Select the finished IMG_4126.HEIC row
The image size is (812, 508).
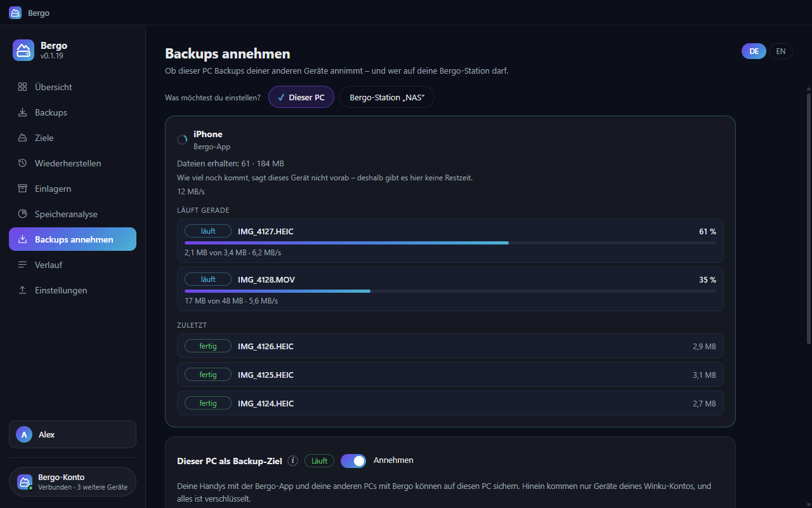click(450, 346)
